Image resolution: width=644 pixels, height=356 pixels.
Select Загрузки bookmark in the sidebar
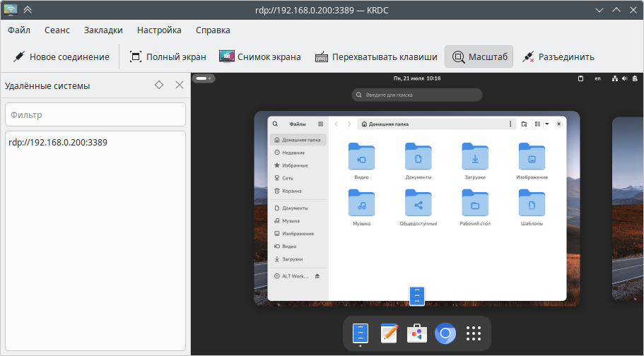coord(298,259)
